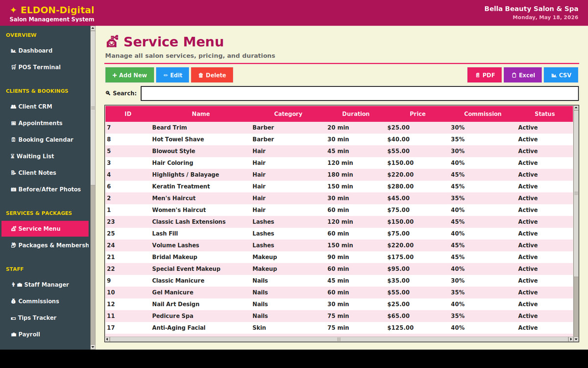Image resolution: width=588 pixels, height=368 pixels.
Task: Go to Appointments section
Action: (45, 123)
